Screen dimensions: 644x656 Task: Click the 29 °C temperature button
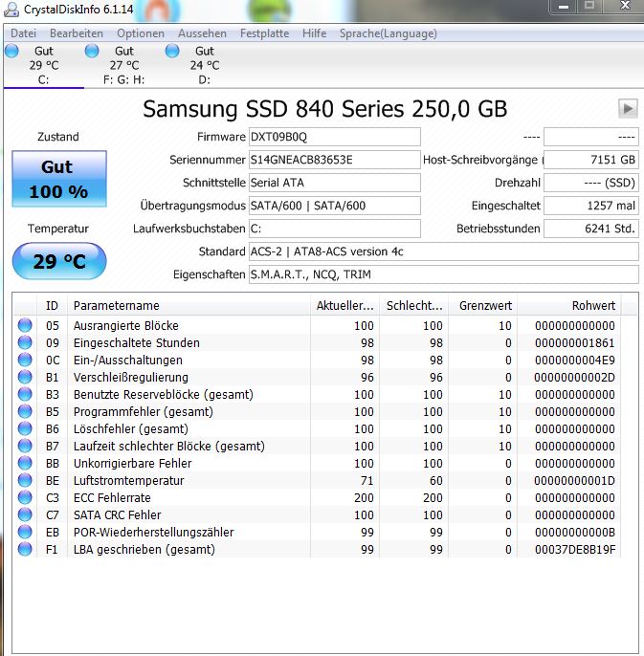coord(59,261)
